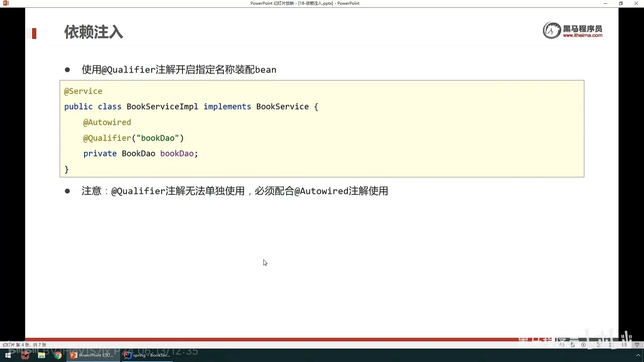Open slide sorter view icon
This screenshot has width=644, height=362.
coord(611,345)
